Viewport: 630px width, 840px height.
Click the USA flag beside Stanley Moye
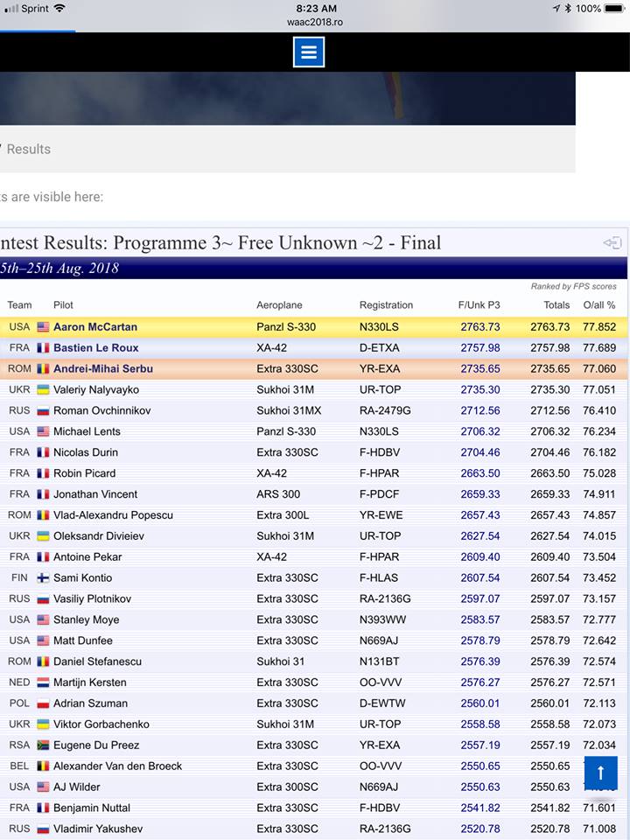[x=43, y=619]
